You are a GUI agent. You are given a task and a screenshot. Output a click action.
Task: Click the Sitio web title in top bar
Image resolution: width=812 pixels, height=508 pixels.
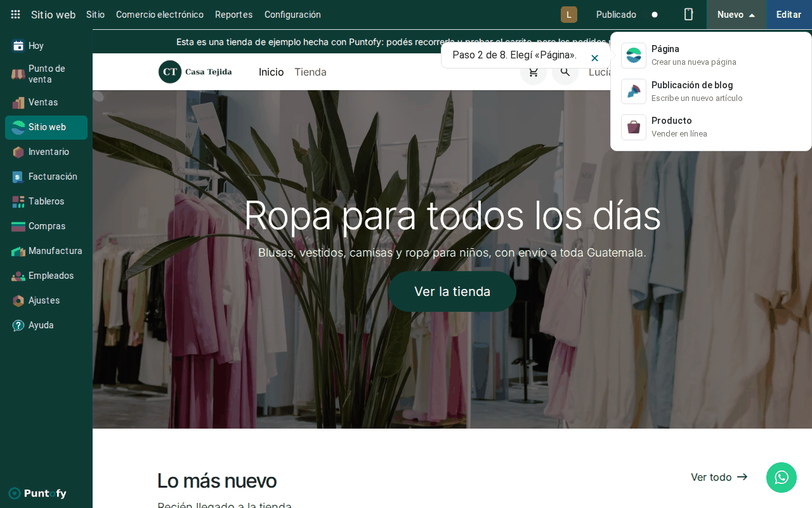tap(53, 15)
